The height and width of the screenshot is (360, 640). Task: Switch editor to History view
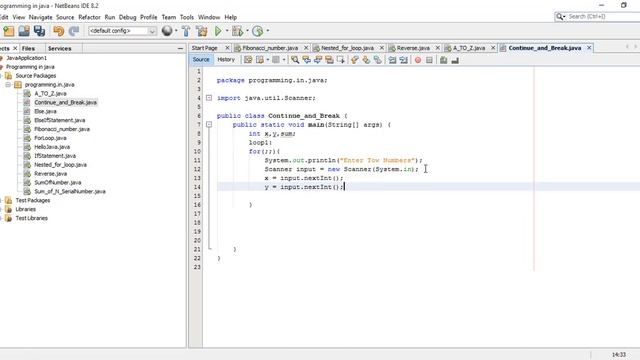(226, 60)
